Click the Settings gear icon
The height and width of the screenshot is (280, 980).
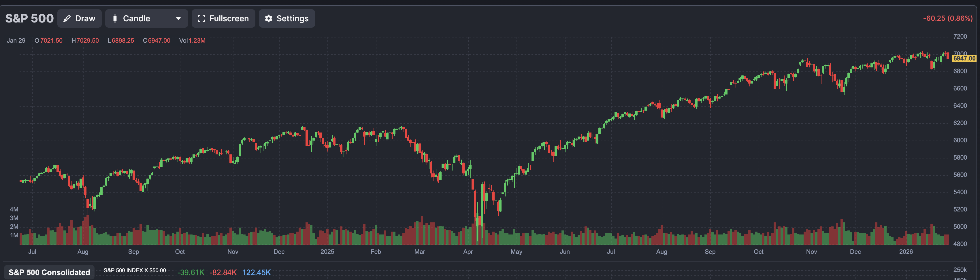pyautogui.click(x=269, y=19)
